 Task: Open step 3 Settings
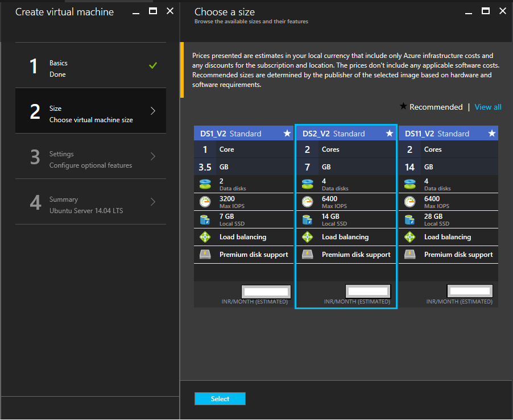pos(90,156)
